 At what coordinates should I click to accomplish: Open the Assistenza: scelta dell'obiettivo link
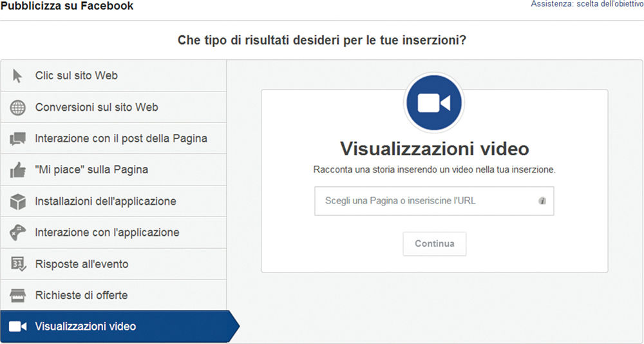point(587,4)
